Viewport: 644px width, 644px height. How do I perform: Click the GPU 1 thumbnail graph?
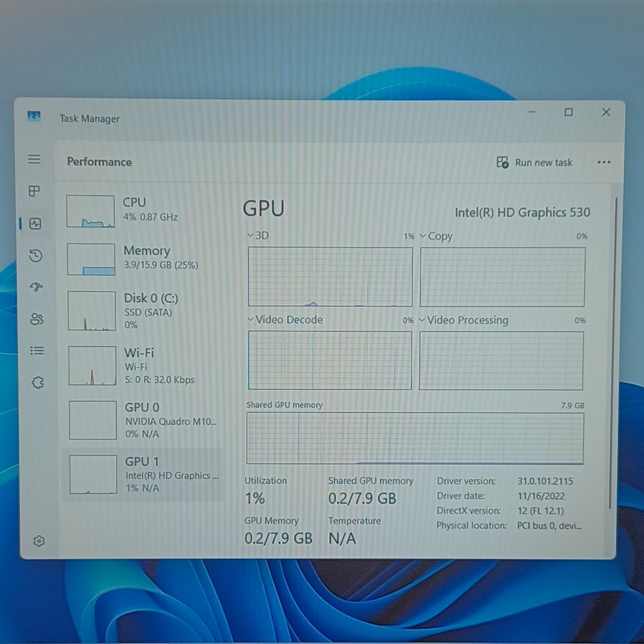click(x=93, y=474)
